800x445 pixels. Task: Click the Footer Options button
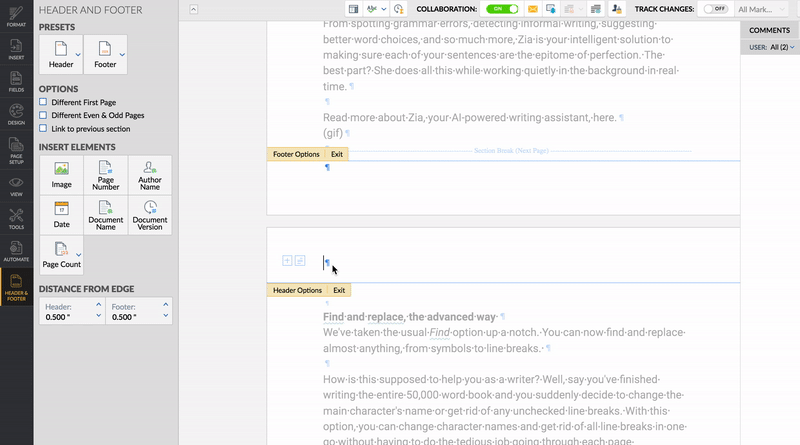coord(296,154)
